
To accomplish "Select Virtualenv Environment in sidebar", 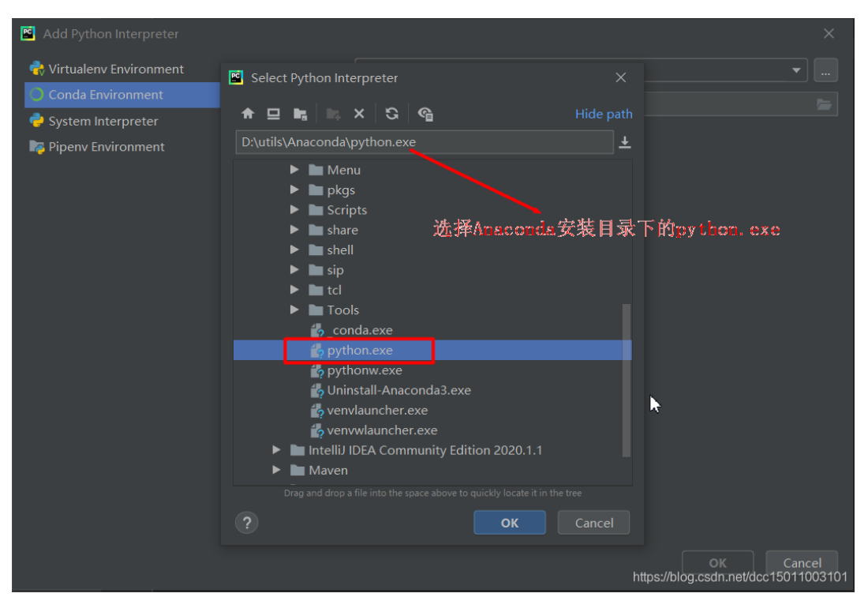I will 122,69.
